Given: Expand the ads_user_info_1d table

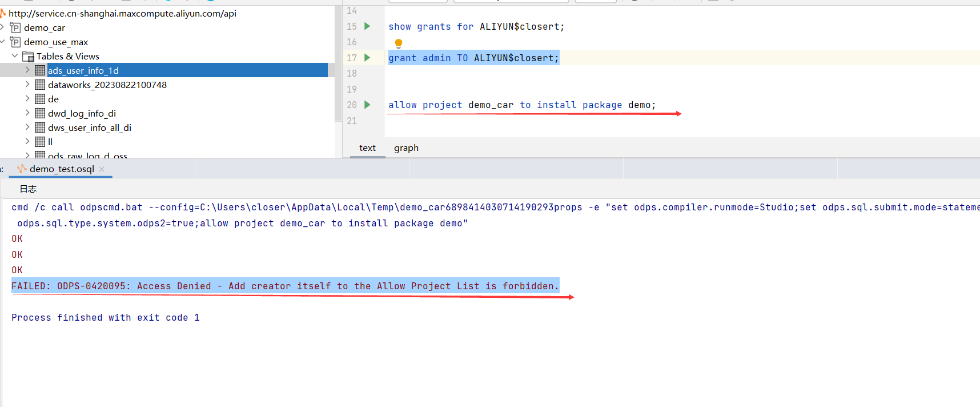Looking at the screenshot, I should pos(27,70).
